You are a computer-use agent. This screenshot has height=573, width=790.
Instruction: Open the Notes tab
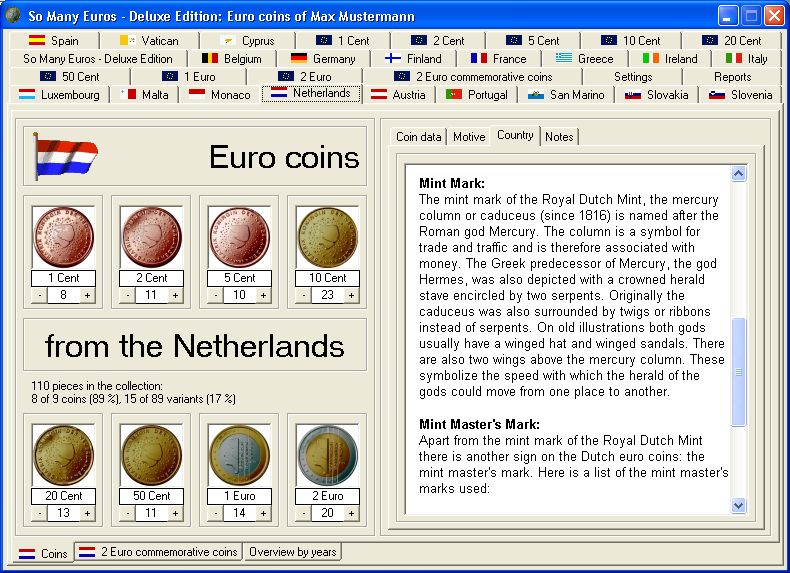click(x=559, y=137)
